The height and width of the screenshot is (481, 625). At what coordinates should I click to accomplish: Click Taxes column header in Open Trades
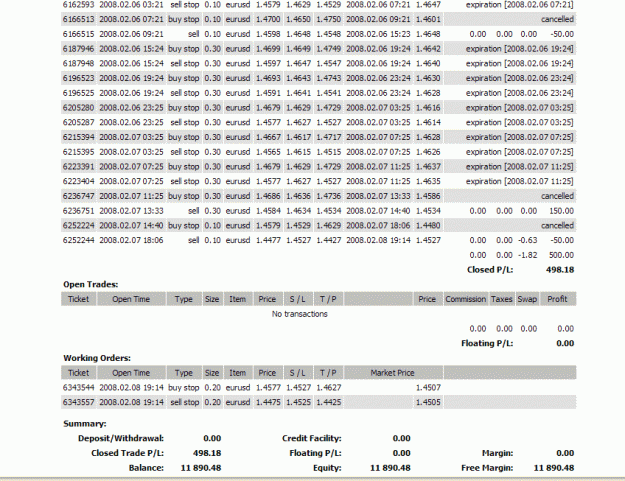coord(501,299)
